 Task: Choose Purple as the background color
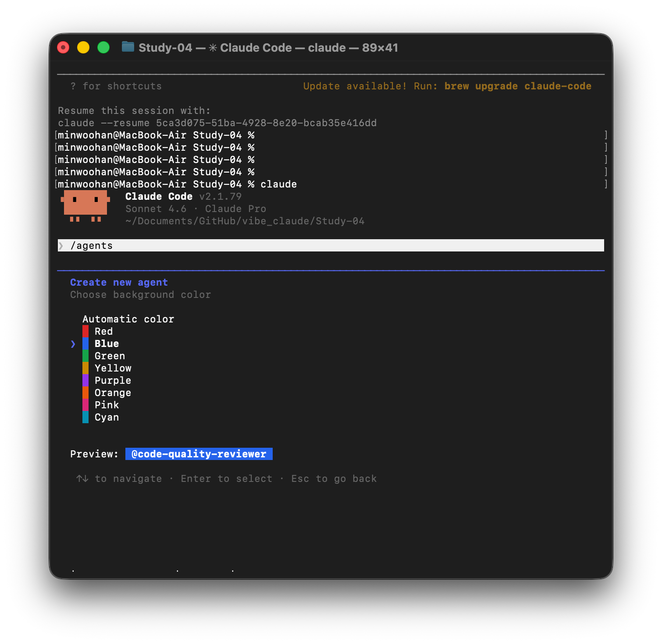coord(113,381)
